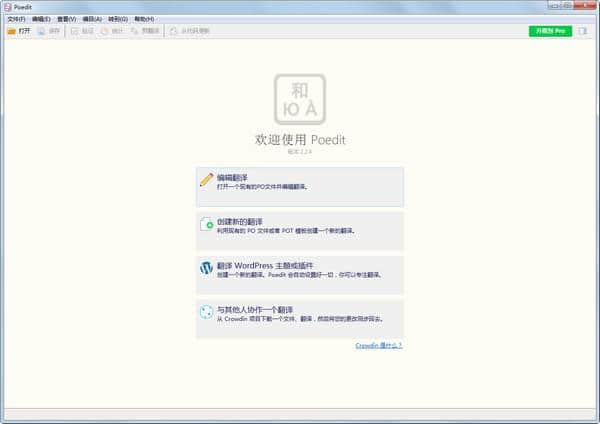Screen dimensions: 600x424
Task: Open the 查看(V) menu
Action: [67, 19]
